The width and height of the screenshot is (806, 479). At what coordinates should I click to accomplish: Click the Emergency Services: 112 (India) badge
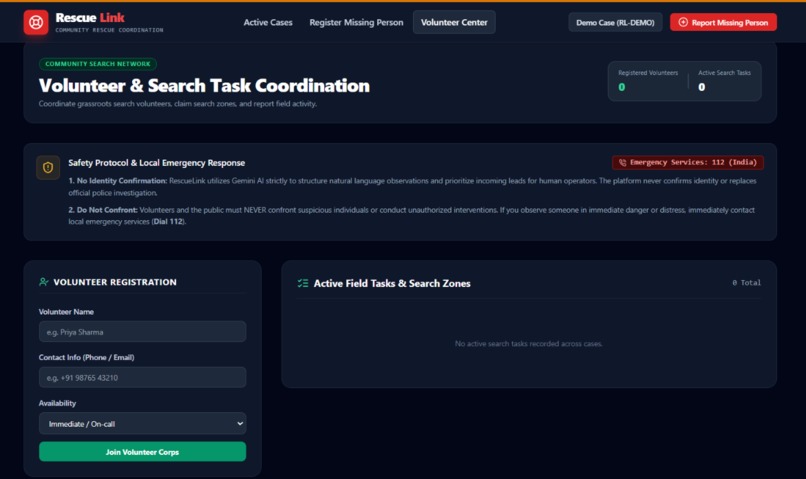688,162
